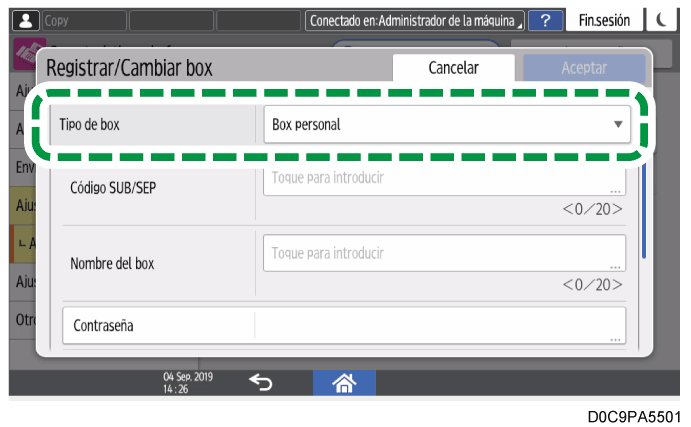Go to the Home screen icon

pyautogui.click(x=345, y=381)
